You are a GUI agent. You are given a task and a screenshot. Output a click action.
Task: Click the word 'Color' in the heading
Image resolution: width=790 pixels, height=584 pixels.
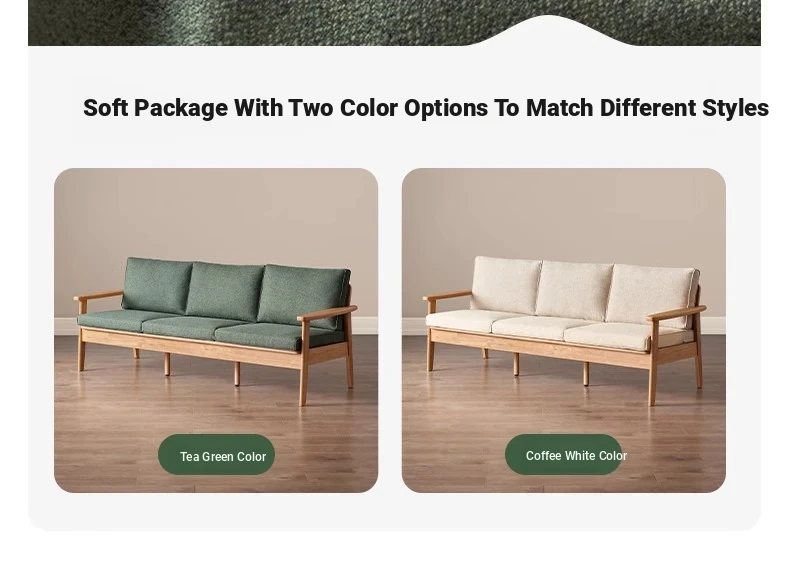coord(369,108)
